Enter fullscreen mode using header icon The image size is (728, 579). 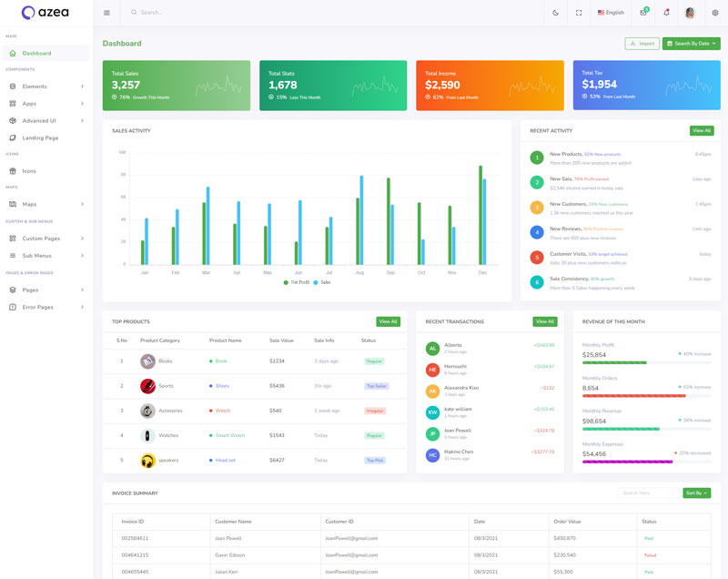(x=579, y=13)
